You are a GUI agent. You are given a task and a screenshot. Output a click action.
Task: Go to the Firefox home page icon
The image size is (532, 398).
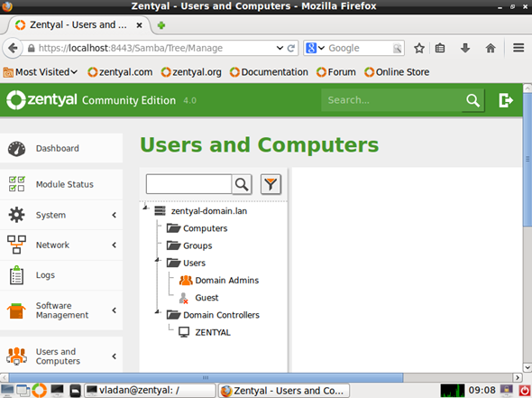pos(491,48)
